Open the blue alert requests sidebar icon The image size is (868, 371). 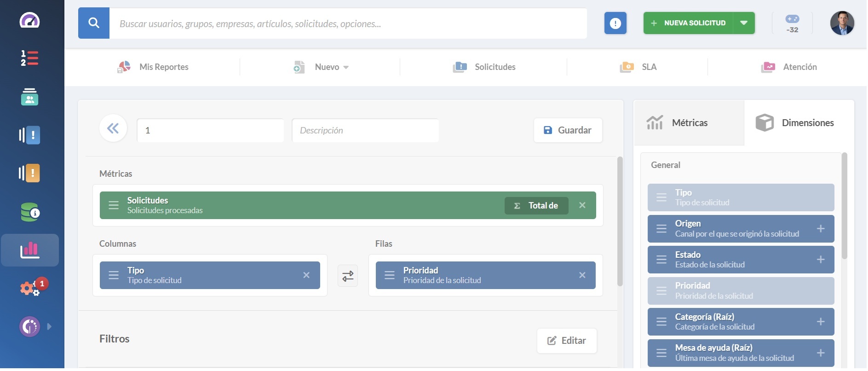pos(29,135)
